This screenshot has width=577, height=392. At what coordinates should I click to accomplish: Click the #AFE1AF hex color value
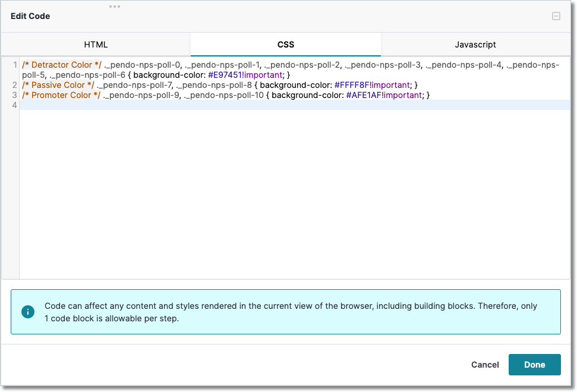tap(364, 95)
